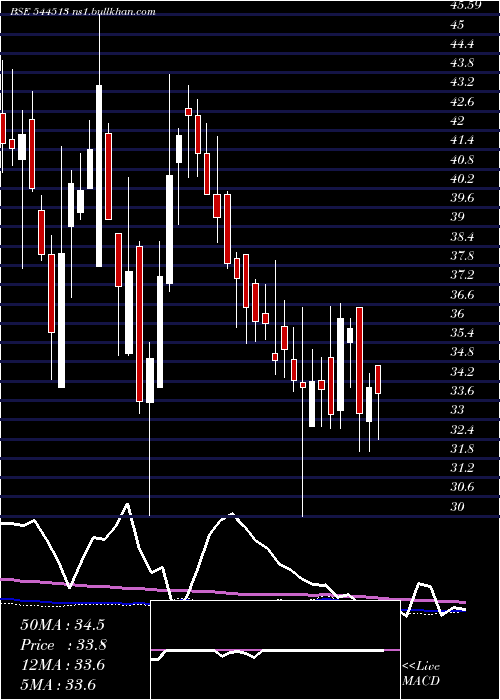Screen dimensions: 500x700
Task: Click the 50MA : 34.5 readout
Action: click(x=62, y=624)
